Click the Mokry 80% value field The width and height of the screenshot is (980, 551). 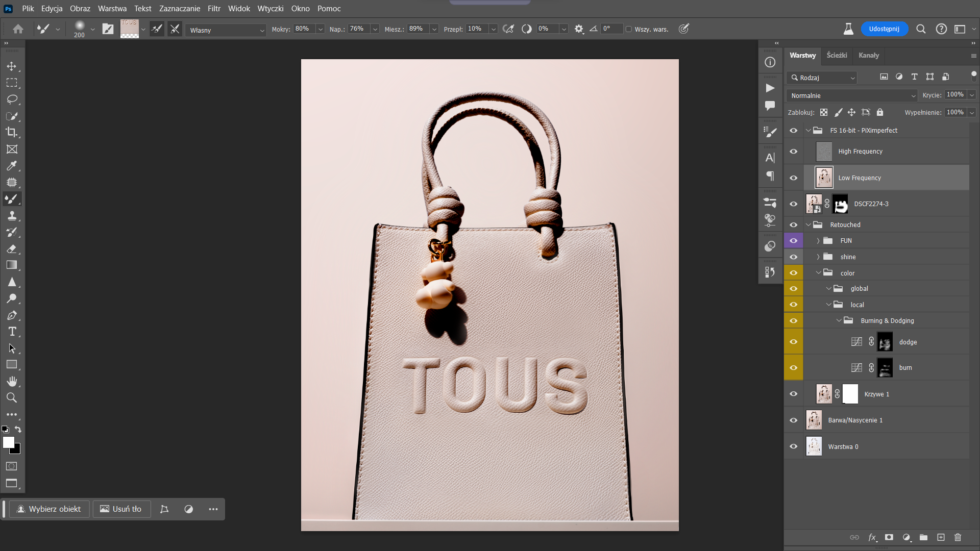click(x=305, y=29)
